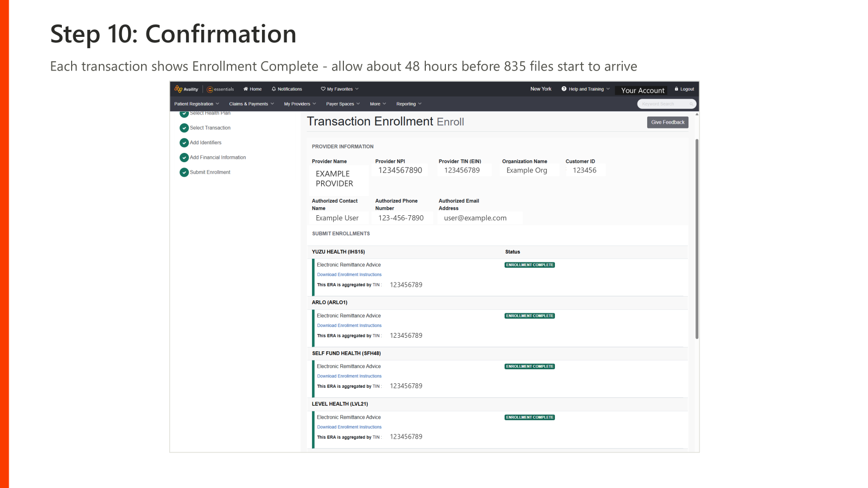This screenshot has width=868, height=488.
Task: Expand the Help and Training dropdown arrow
Action: pyautogui.click(x=608, y=89)
